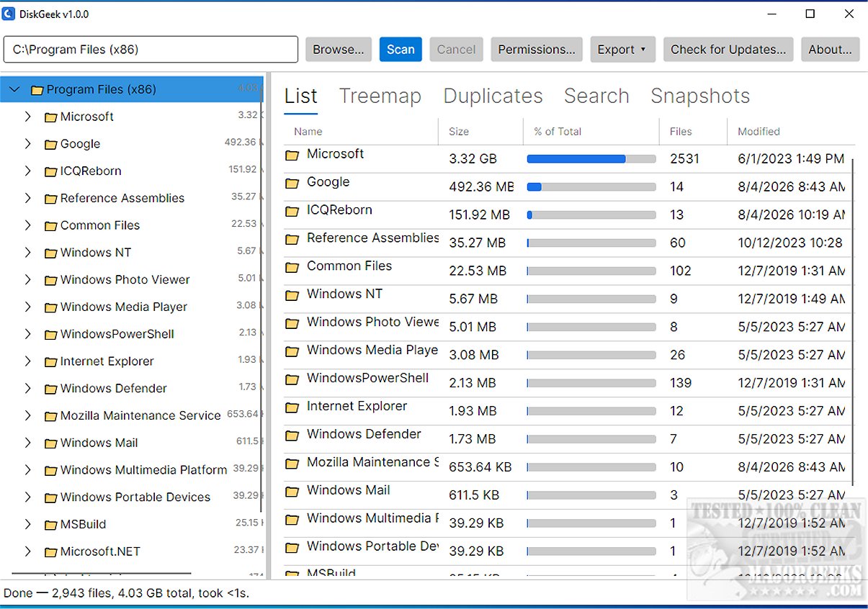868x609 pixels.
Task: Click the DiskGeek app icon in title bar
Action: click(9, 14)
